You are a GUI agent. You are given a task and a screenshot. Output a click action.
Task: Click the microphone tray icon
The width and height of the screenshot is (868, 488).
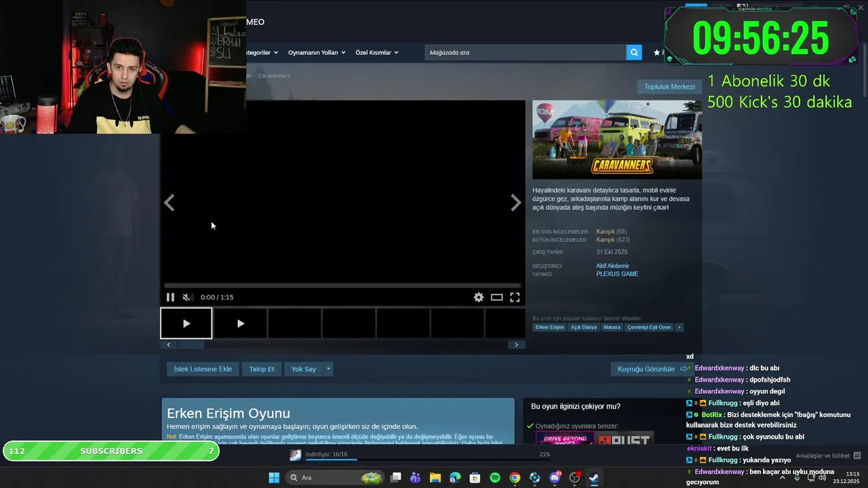point(797,478)
